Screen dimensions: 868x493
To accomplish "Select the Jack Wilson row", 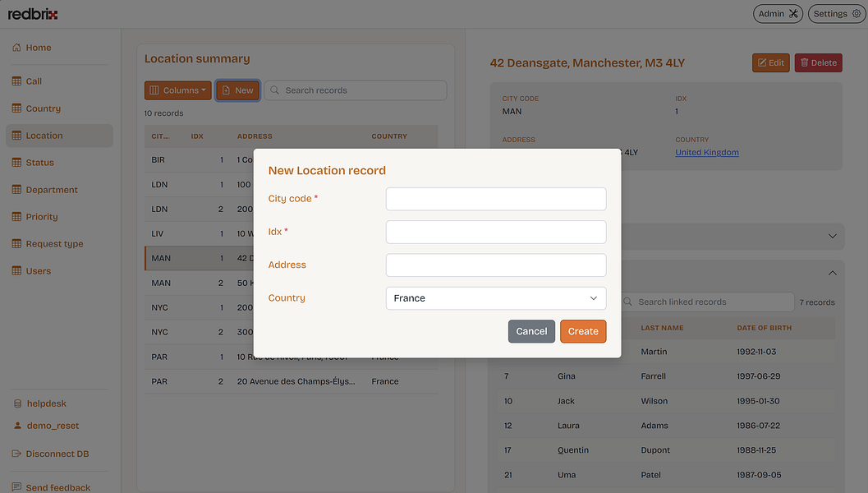I will point(666,401).
